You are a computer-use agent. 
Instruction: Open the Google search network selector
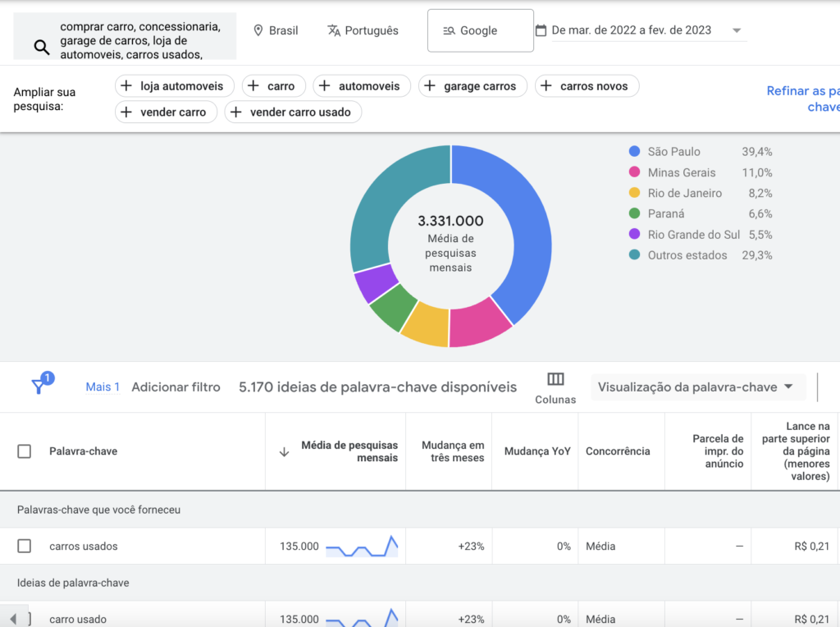click(x=480, y=30)
